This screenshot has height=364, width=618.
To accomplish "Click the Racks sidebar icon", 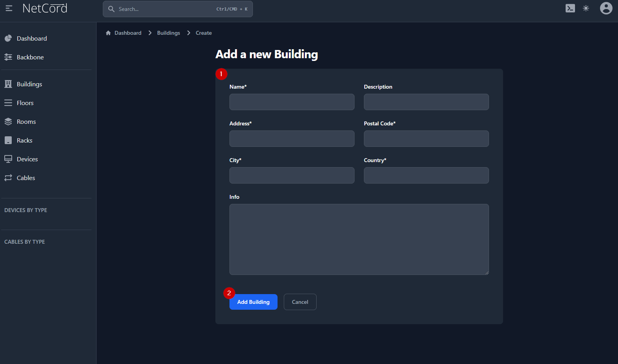I will pyautogui.click(x=8, y=140).
